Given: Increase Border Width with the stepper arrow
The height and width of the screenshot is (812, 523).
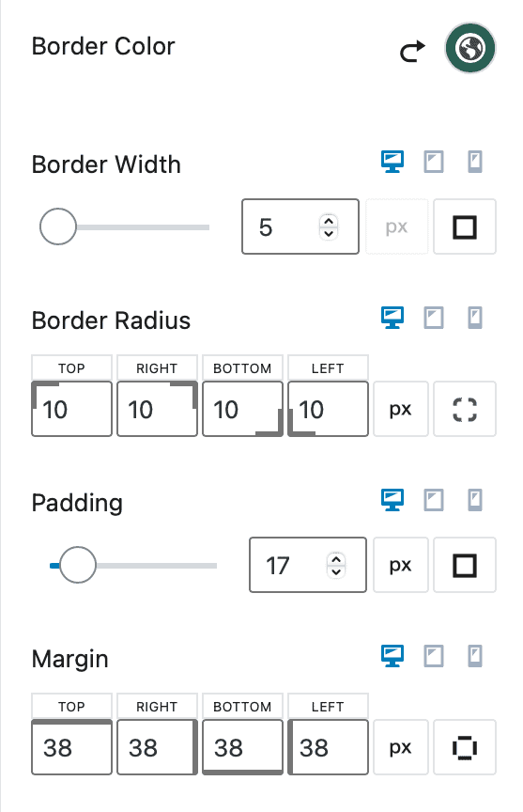Looking at the screenshot, I should [329, 221].
